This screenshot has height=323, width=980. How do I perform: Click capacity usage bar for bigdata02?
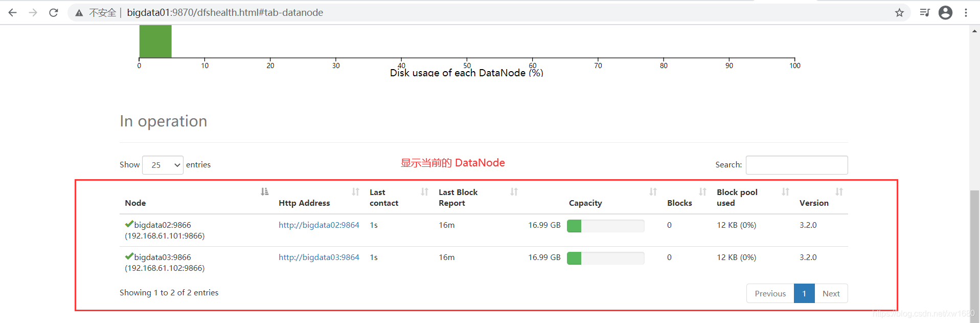coord(605,226)
